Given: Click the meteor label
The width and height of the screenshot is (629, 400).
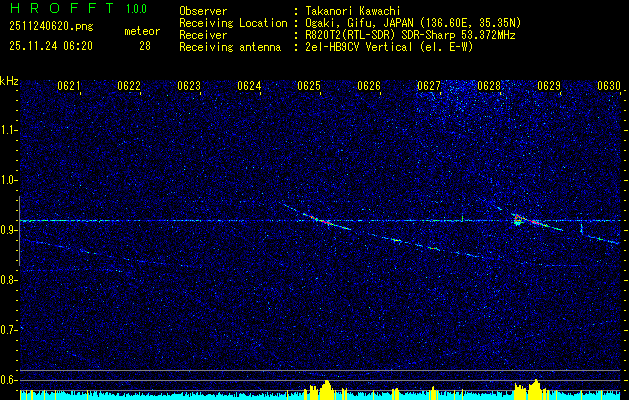Looking at the screenshot, I should 142,31.
